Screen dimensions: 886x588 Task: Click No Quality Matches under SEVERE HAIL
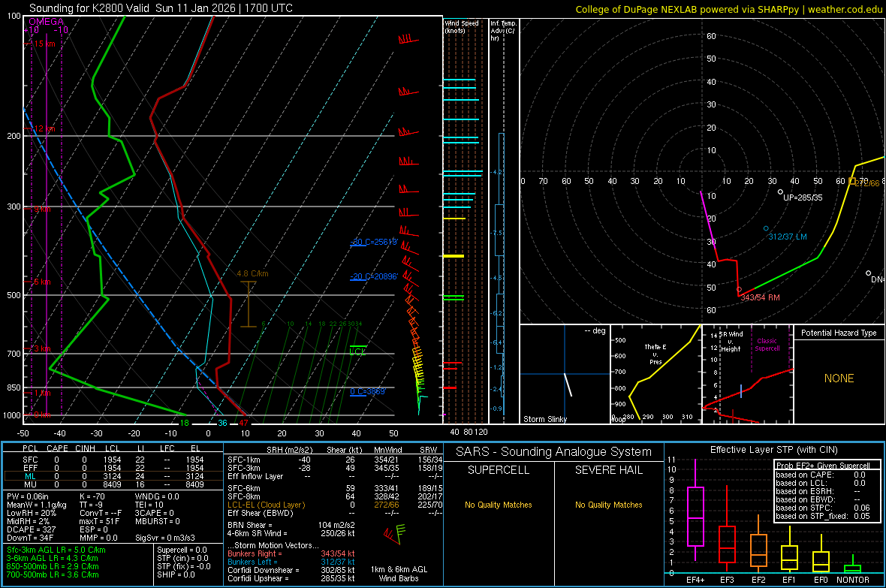[608, 505]
